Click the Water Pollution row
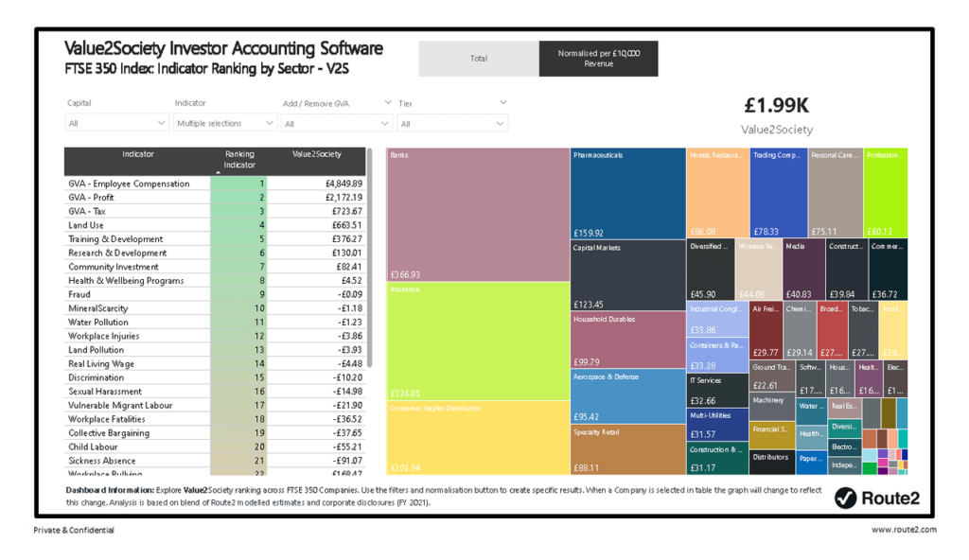 pos(215,322)
